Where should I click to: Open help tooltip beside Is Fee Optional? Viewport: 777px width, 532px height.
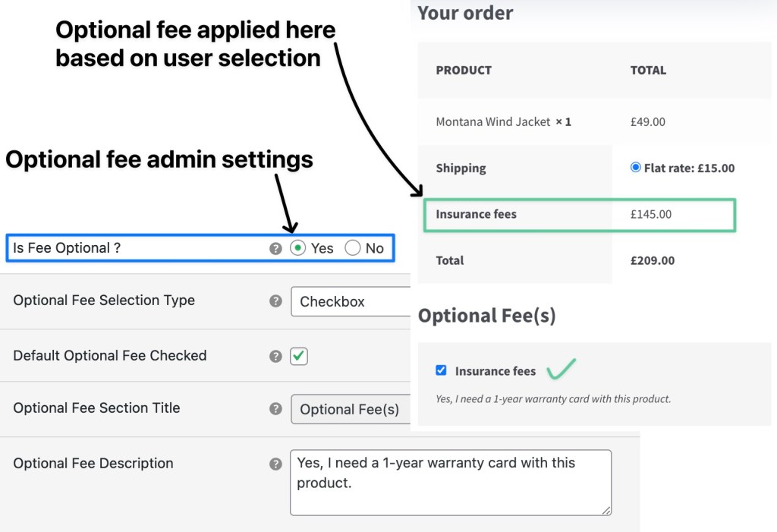[x=275, y=248]
